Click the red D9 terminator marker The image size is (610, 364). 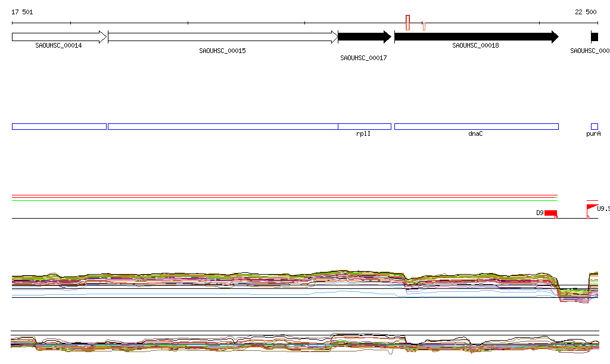click(550, 213)
